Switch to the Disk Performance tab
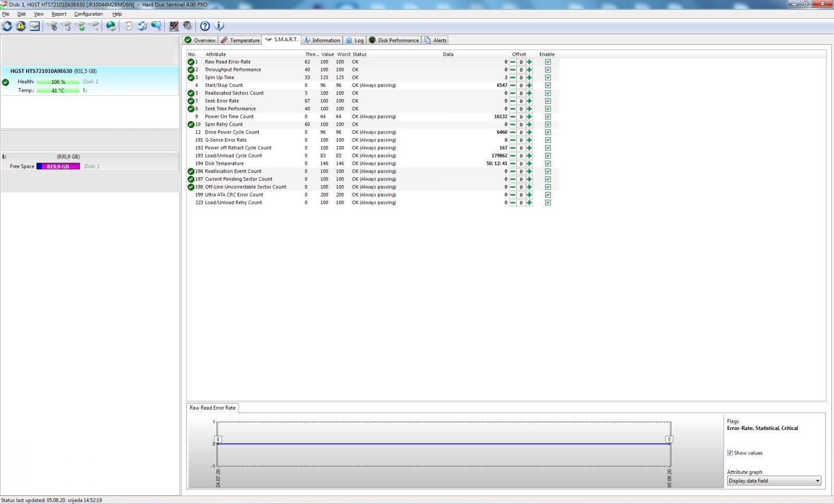 coord(394,40)
